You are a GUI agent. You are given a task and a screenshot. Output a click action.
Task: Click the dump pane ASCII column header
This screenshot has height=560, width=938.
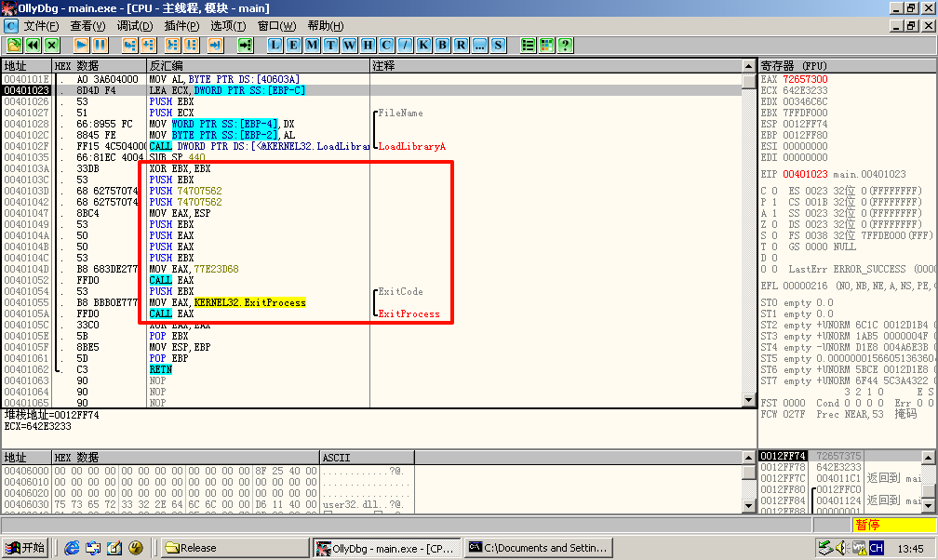pos(367,458)
